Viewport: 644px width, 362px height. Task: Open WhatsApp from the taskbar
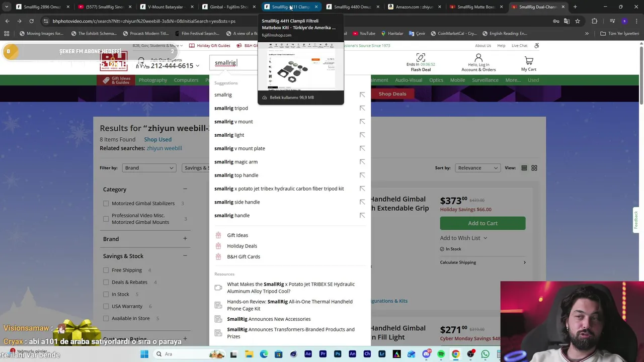click(485, 354)
